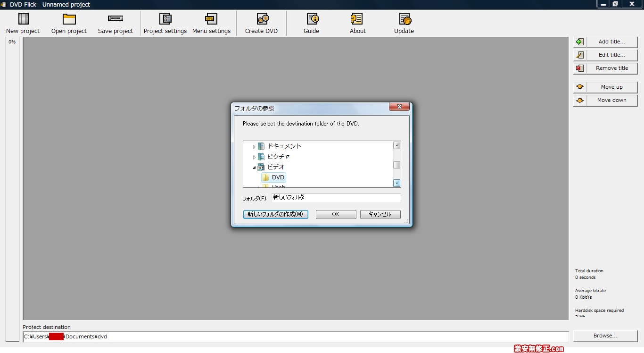Select the DVD folder in the tree
Image resolution: width=644 pixels, height=353 pixels.
click(274, 177)
